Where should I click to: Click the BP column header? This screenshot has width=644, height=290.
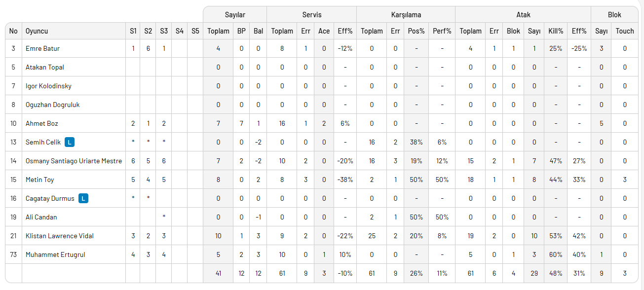(241, 31)
